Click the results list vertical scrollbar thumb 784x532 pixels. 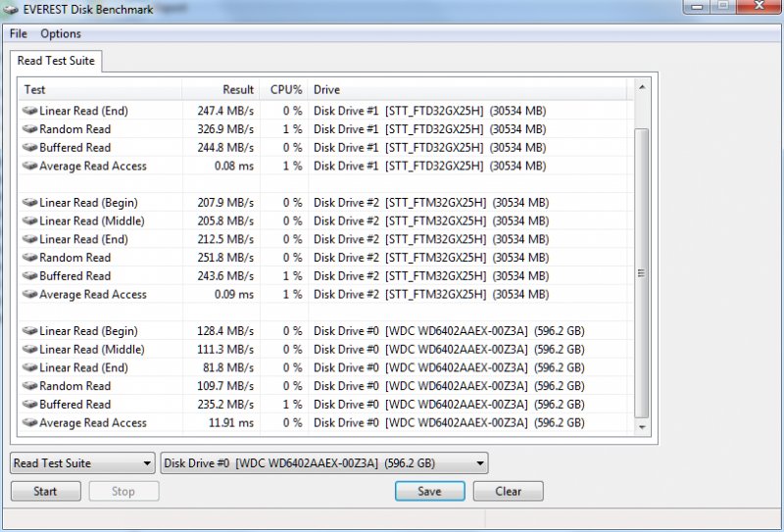[x=642, y=273]
